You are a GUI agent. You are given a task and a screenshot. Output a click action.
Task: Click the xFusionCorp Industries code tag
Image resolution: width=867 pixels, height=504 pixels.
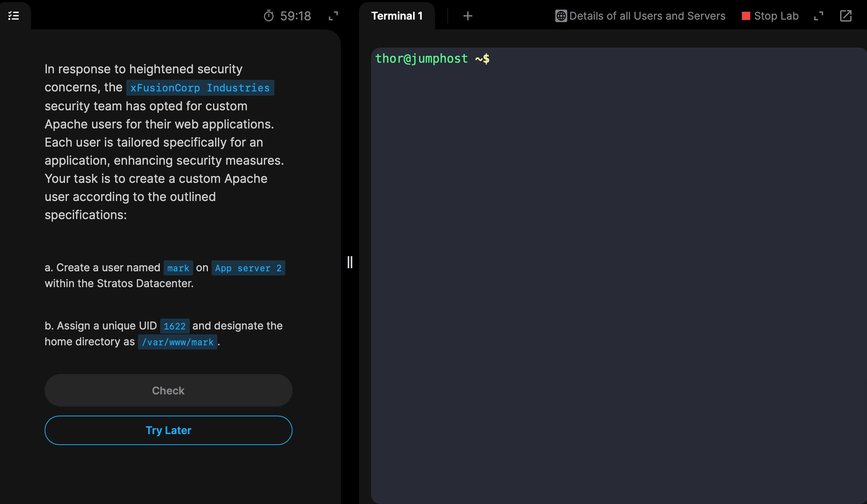coord(200,88)
